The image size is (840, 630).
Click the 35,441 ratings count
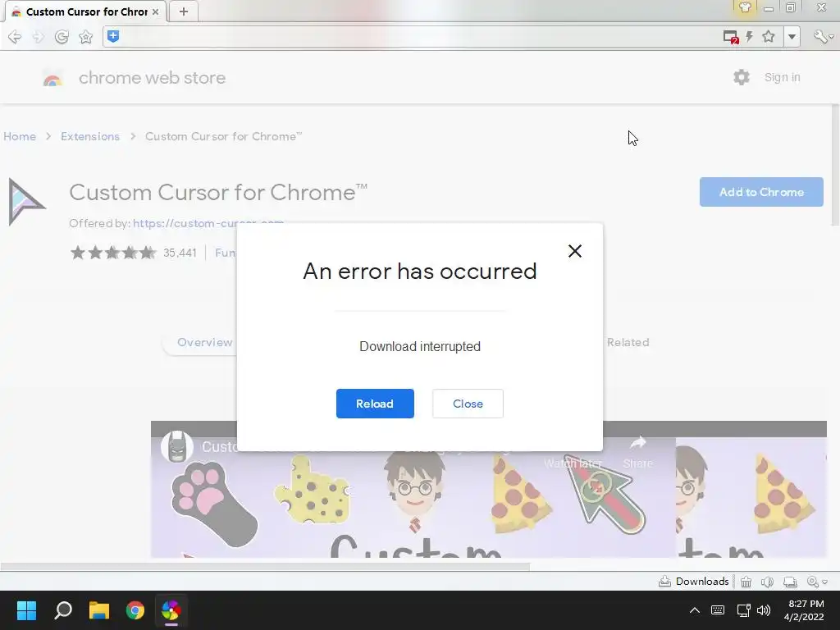click(x=180, y=253)
